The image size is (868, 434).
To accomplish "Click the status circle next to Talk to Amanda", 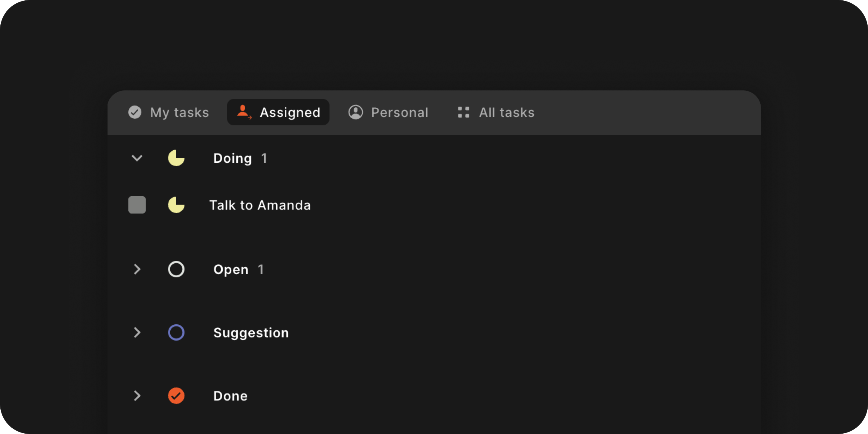I will [176, 205].
